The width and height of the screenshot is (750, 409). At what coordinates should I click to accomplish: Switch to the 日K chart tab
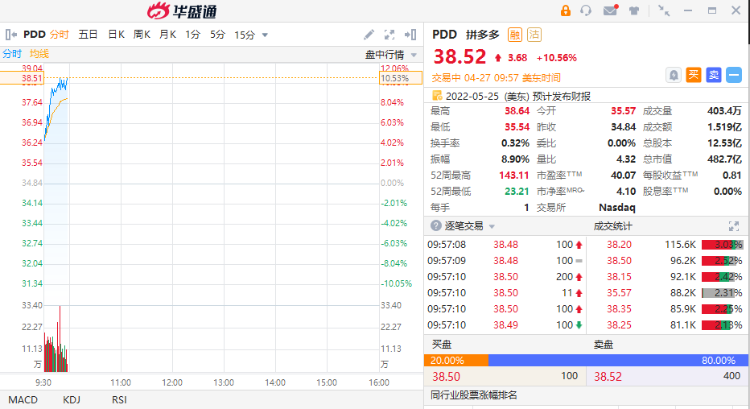[116, 34]
